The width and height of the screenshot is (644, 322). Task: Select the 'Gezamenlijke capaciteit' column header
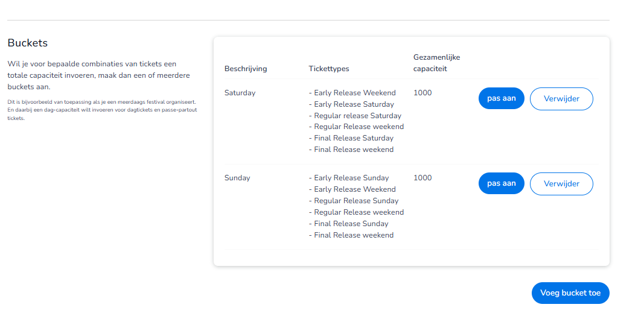(x=436, y=63)
